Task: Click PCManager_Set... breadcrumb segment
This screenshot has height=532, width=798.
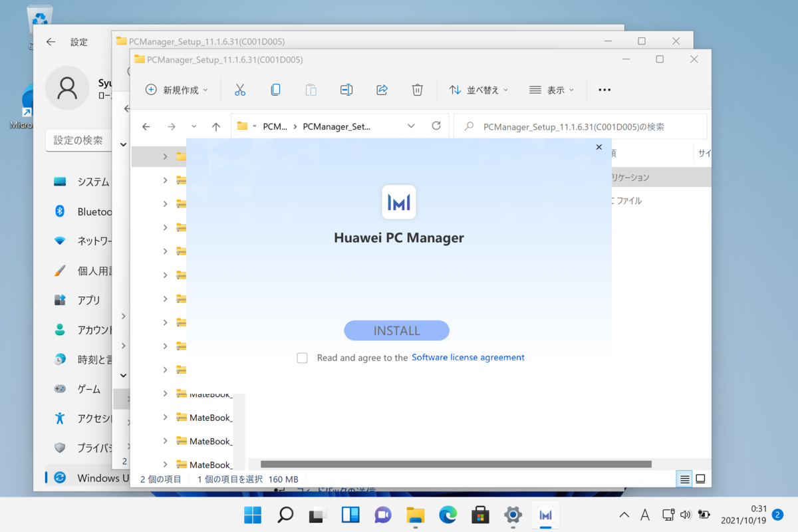Action: coord(336,126)
